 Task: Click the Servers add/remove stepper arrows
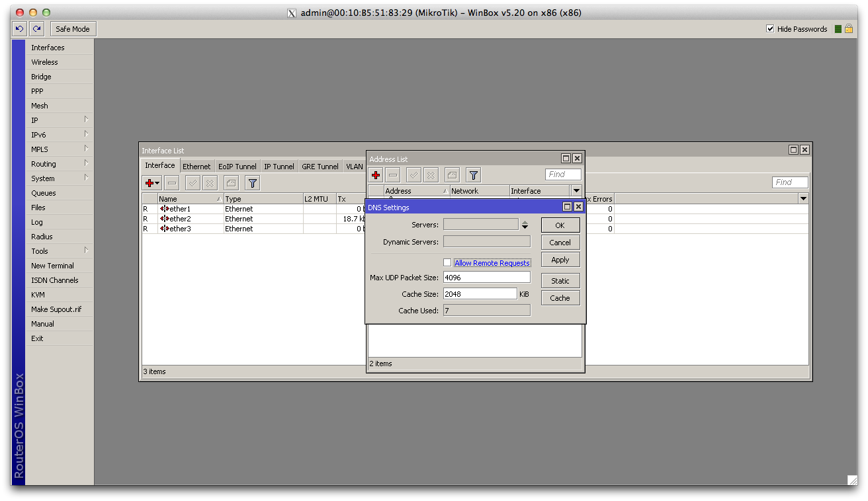pos(525,225)
